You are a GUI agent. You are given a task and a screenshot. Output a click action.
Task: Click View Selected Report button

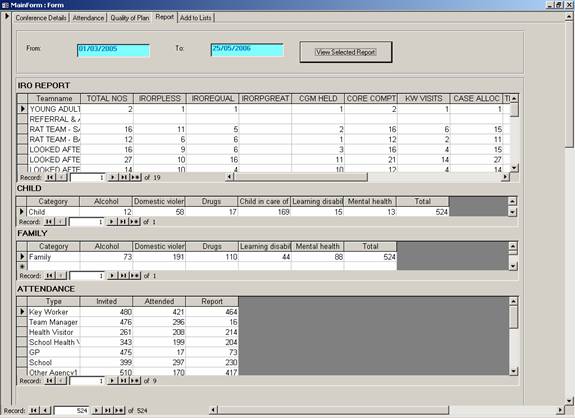(346, 52)
